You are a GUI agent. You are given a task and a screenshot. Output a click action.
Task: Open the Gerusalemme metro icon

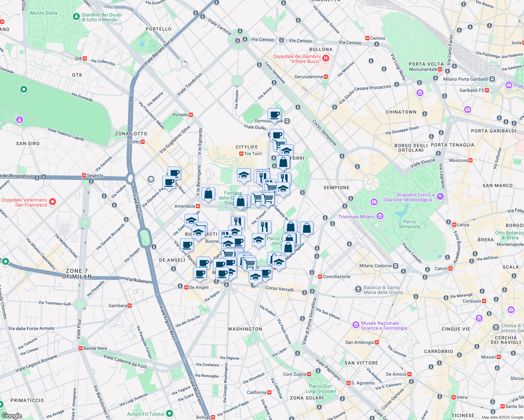pos(326,77)
